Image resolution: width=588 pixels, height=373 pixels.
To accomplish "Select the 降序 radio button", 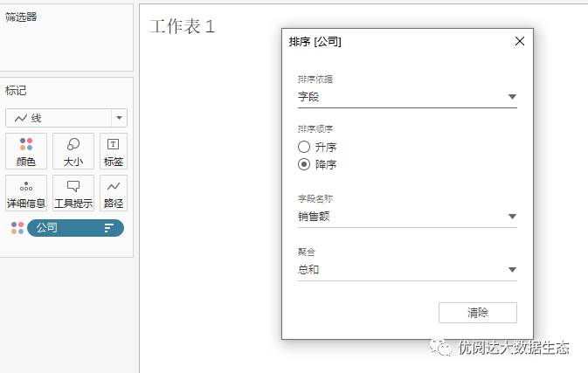I will [304, 164].
